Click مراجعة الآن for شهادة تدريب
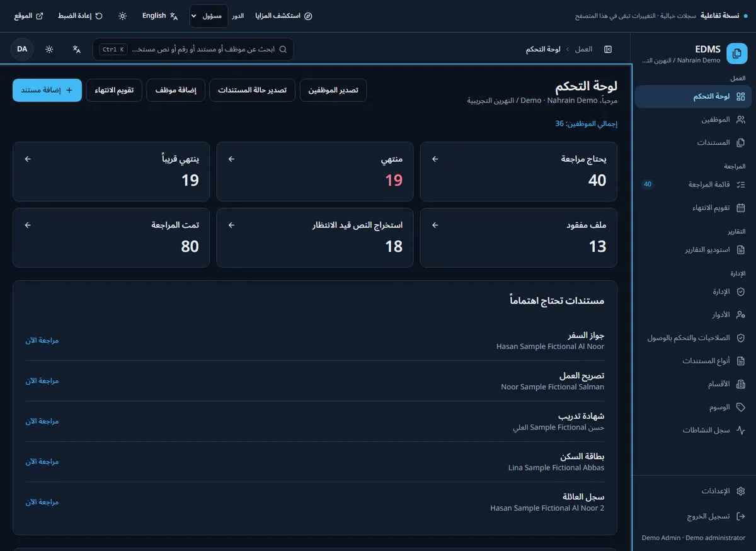756x551 pixels. (x=42, y=421)
